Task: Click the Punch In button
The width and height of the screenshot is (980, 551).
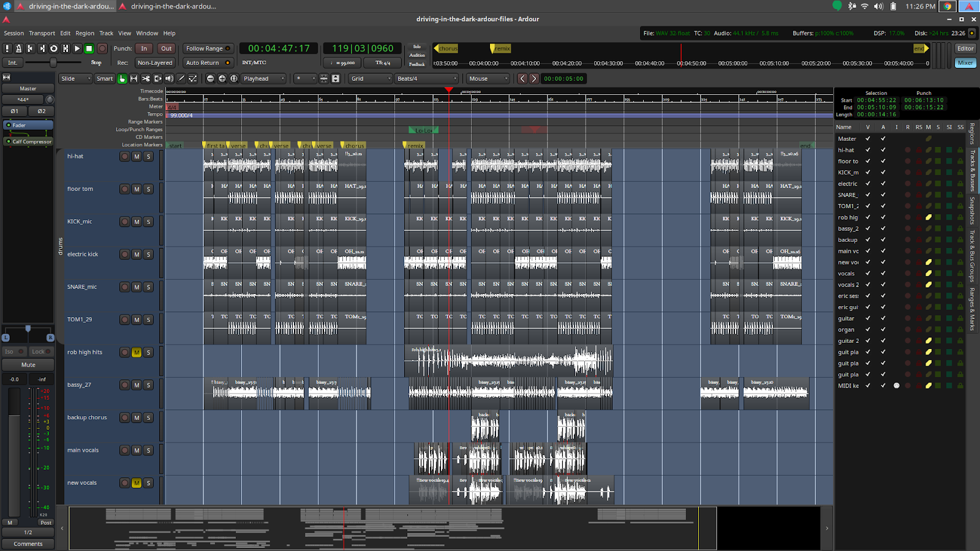Action: coord(144,48)
